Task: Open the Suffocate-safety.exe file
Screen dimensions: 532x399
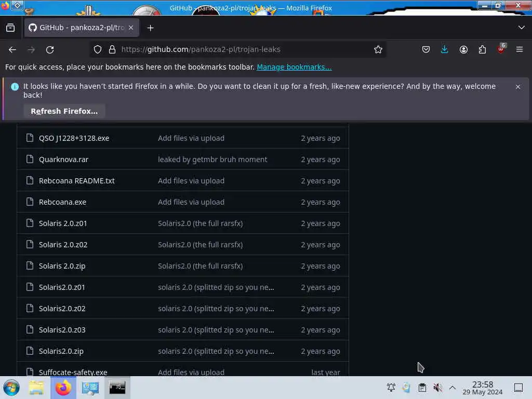Action: click(73, 372)
